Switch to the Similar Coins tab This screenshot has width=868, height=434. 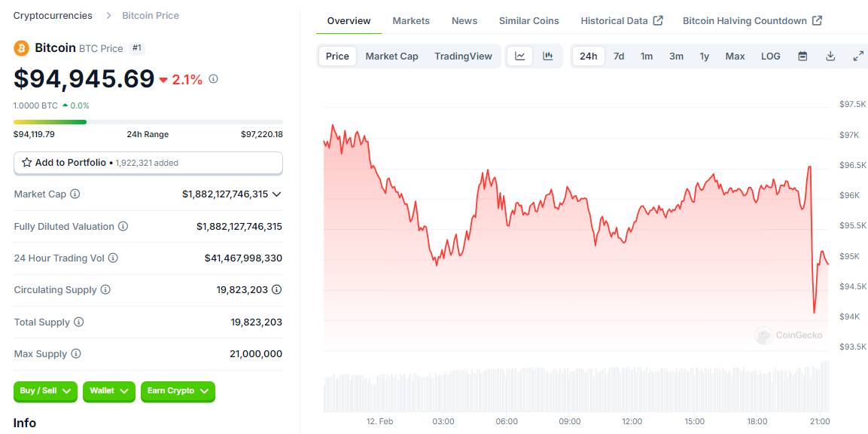pos(528,20)
